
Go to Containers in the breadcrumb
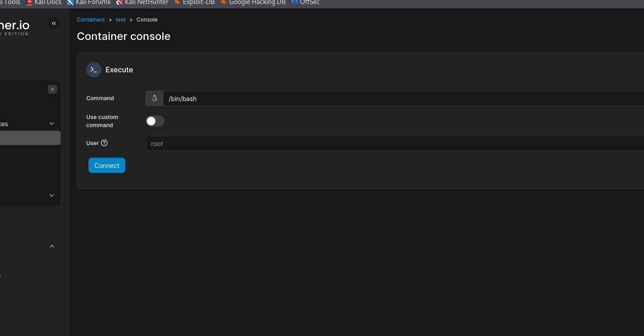(91, 20)
